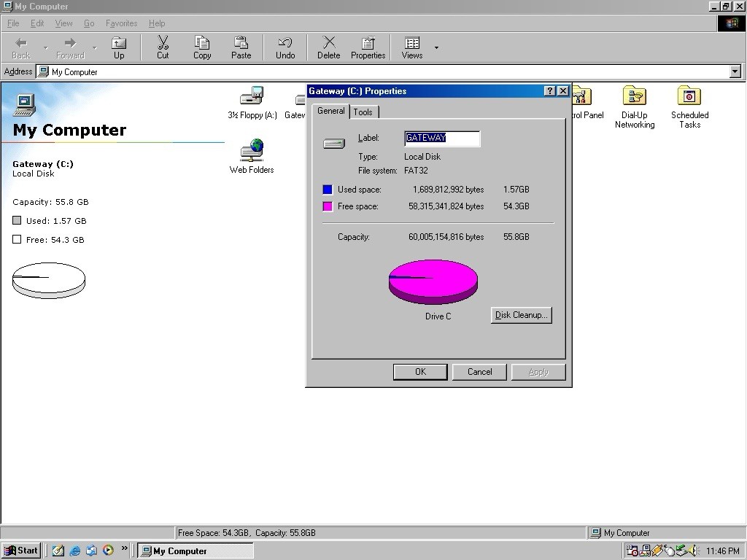Click Cancel in Properties dialog
This screenshot has width=747, height=560.
479,372
